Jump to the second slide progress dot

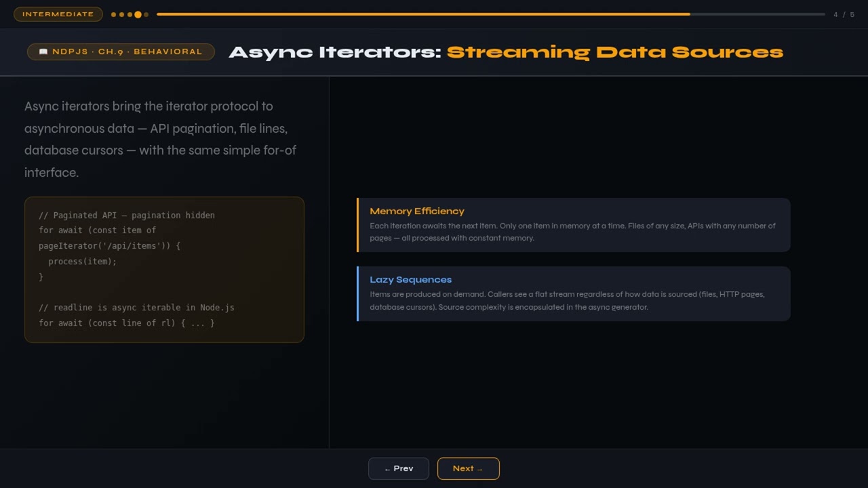[121, 14]
